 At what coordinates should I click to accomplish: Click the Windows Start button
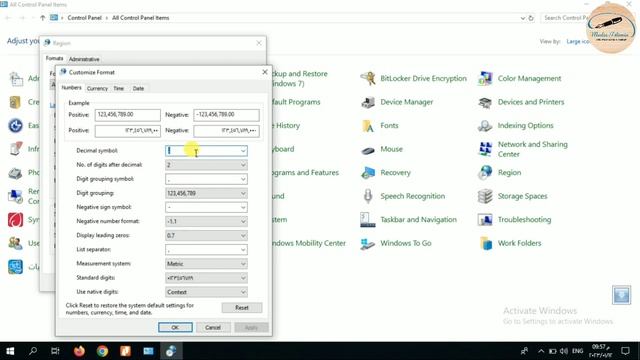(x=10, y=351)
